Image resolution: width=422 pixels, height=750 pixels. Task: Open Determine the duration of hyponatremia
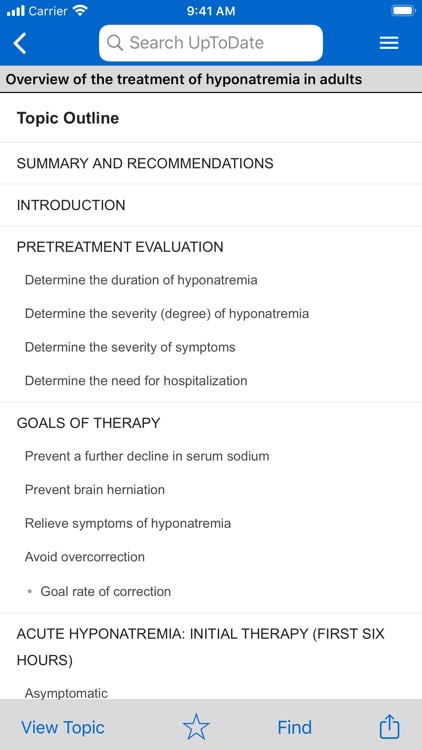(141, 280)
